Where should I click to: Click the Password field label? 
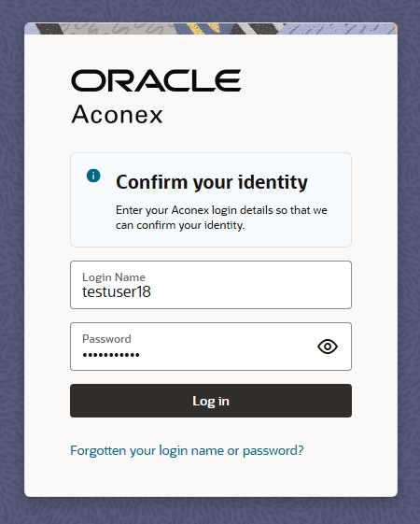click(106, 339)
